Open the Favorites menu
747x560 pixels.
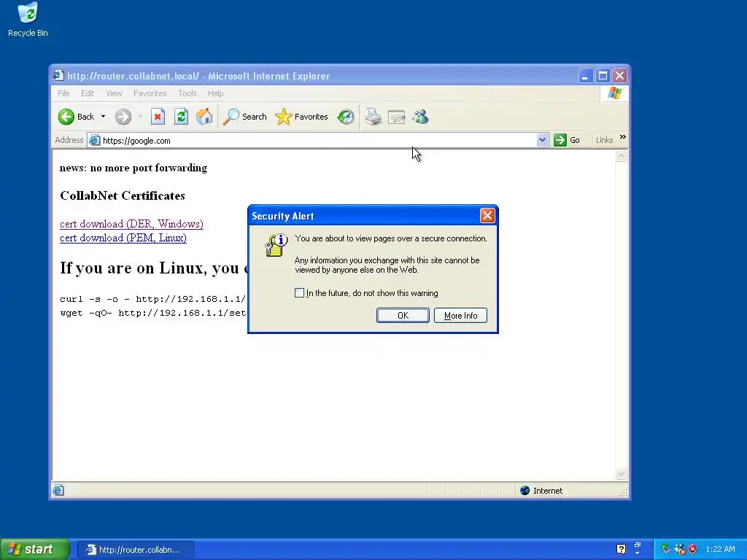click(x=150, y=93)
